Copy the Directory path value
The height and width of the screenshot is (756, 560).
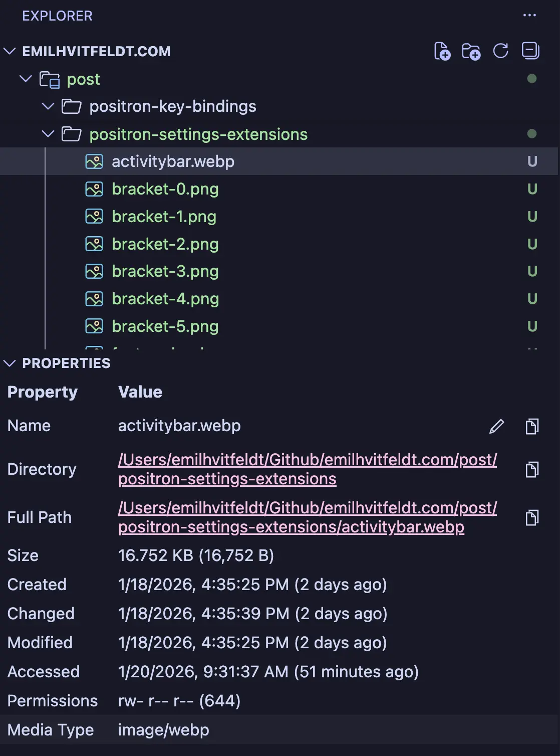(x=532, y=470)
